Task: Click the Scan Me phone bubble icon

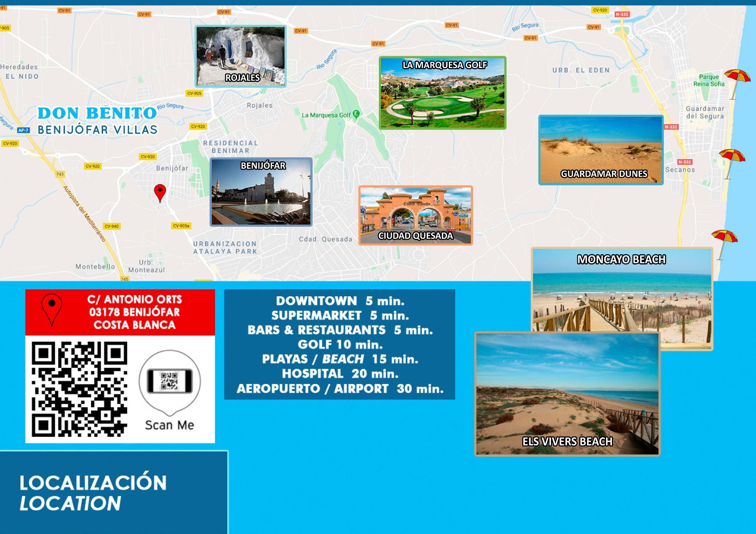Action: point(170,383)
